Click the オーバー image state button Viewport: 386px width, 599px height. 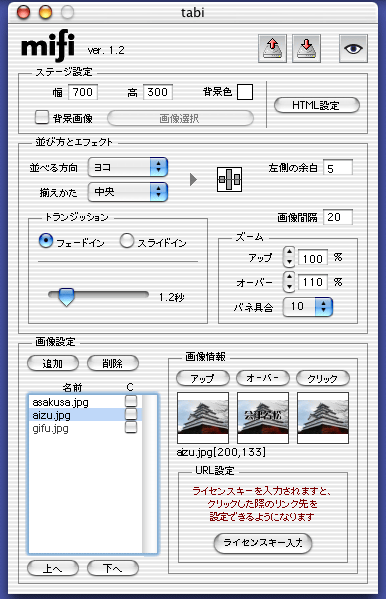263,378
